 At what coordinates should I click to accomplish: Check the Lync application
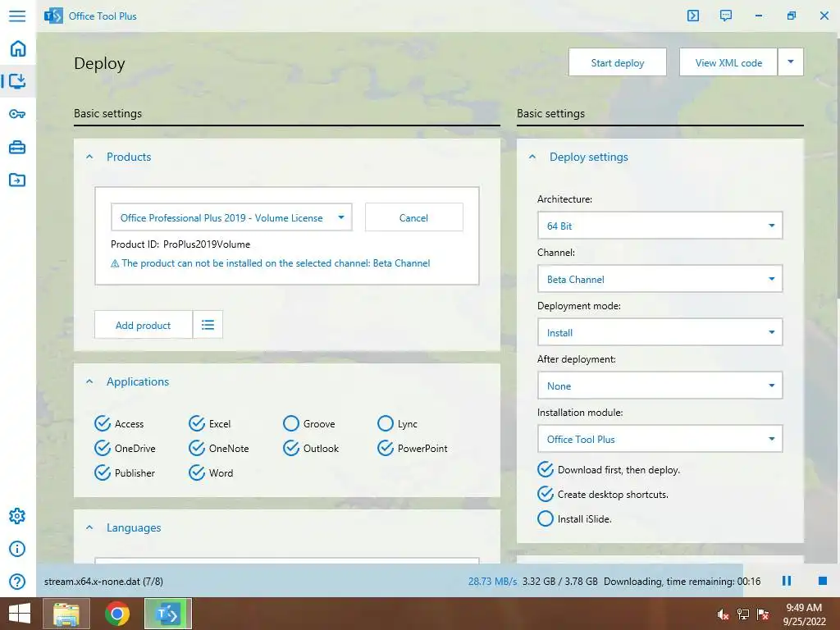click(397, 423)
